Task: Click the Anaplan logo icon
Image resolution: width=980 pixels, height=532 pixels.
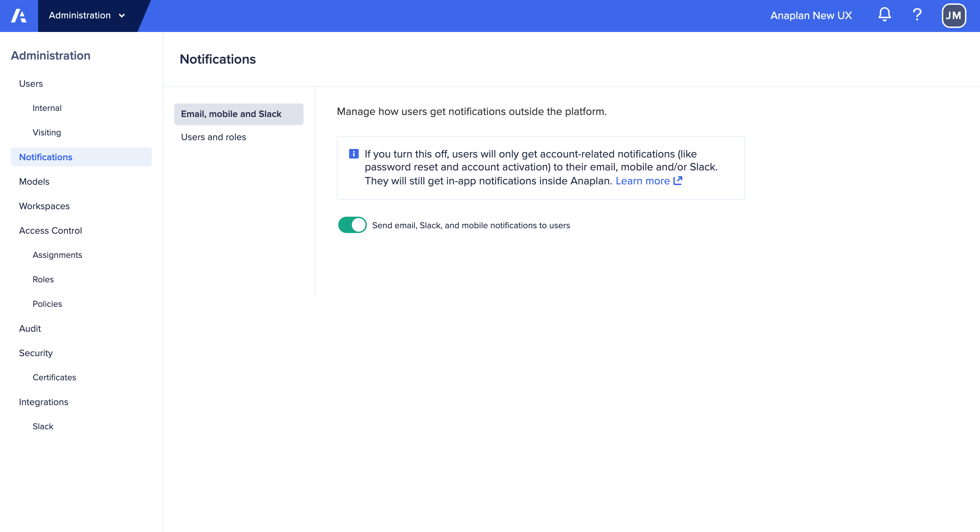Action: [18, 16]
